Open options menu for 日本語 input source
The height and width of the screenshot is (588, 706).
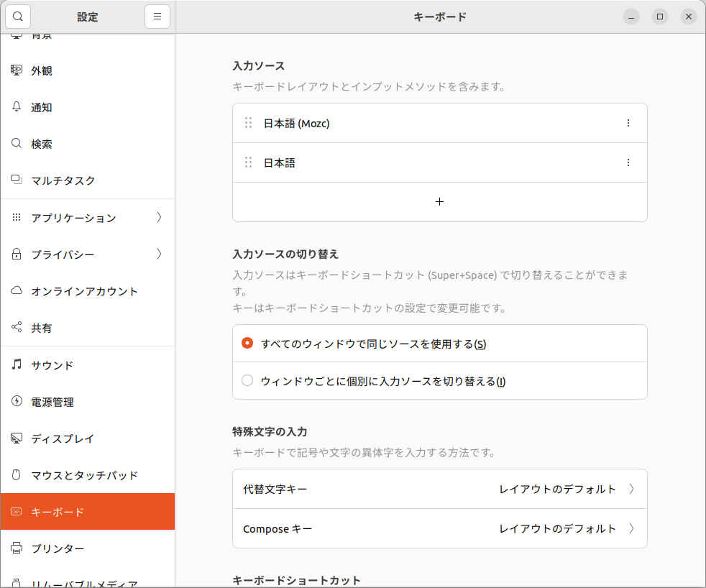coord(628,162)
